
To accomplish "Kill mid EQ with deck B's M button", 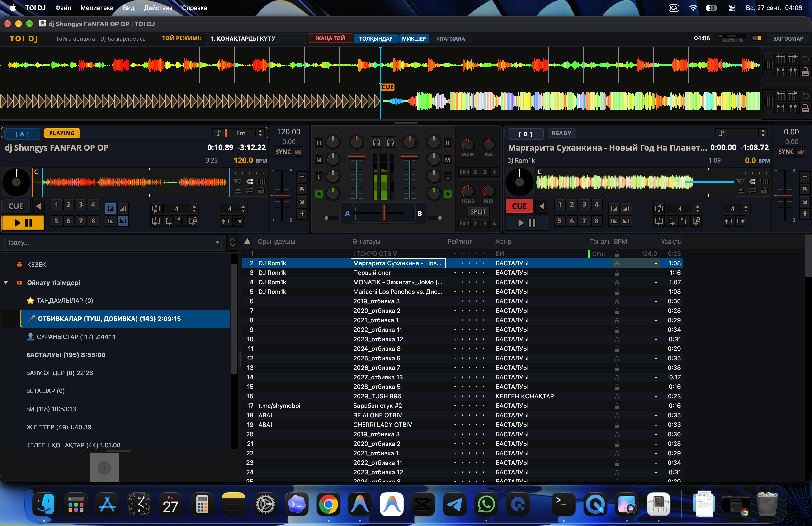I will 447,160.
